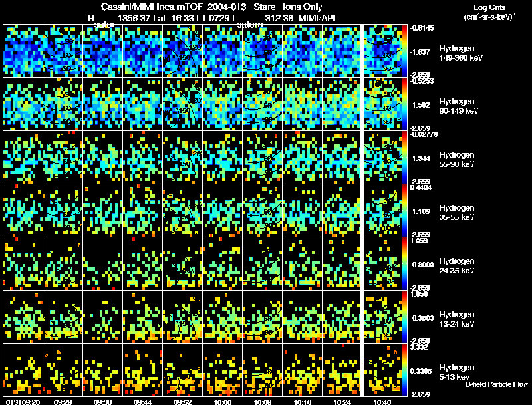
Task: Click the 0.4404 colorbar value
Action: coord(421,188)
